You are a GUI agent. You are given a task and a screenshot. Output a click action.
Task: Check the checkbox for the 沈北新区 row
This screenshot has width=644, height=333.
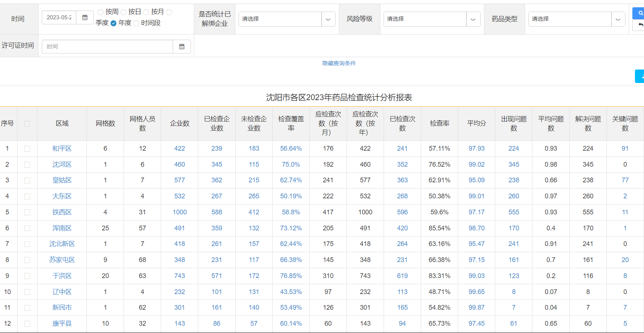(27, 244)
